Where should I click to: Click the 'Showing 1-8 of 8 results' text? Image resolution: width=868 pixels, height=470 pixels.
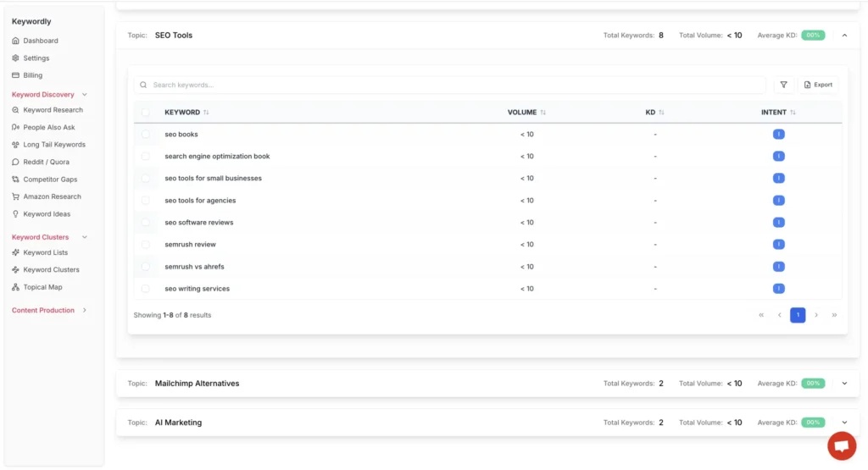click(172, 315)
